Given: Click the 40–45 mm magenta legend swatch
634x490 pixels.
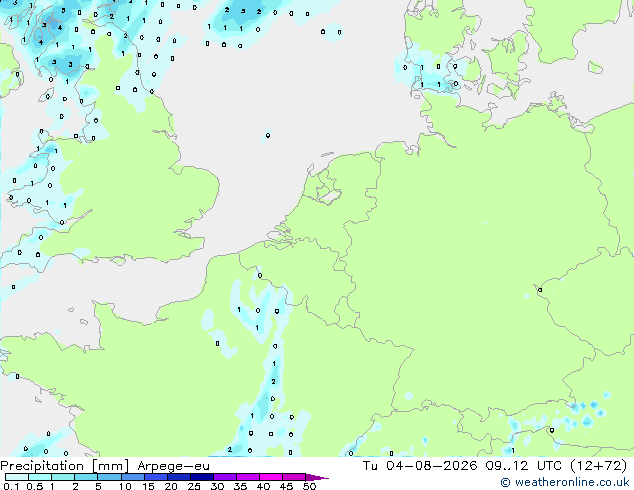Looking at the screenshot, I should coord(271,477).
